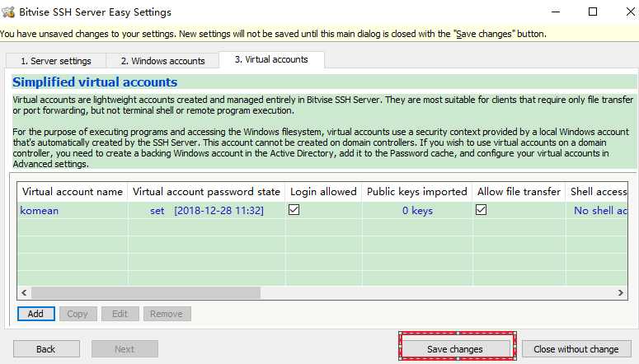Save changes to the settings
This screenshot has height=364, width=639.
455,349
